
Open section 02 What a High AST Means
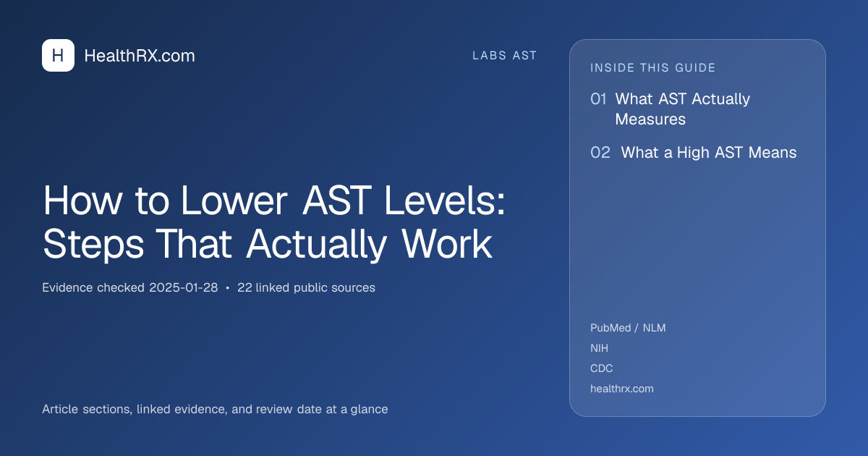694,153
